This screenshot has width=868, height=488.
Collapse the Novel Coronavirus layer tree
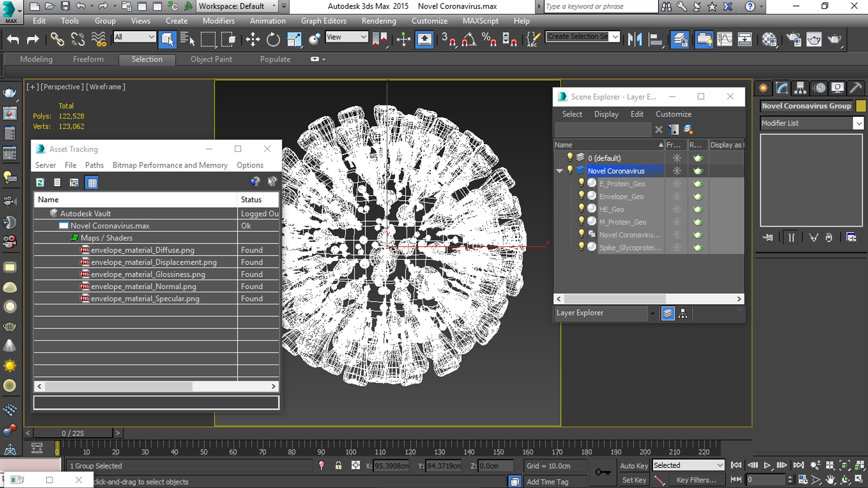coord(559,171)
